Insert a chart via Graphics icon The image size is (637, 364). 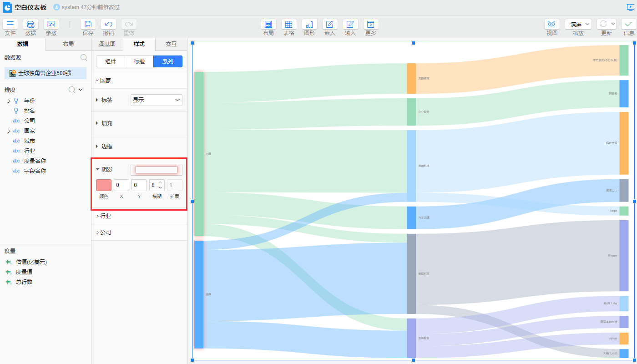(309, 25)
